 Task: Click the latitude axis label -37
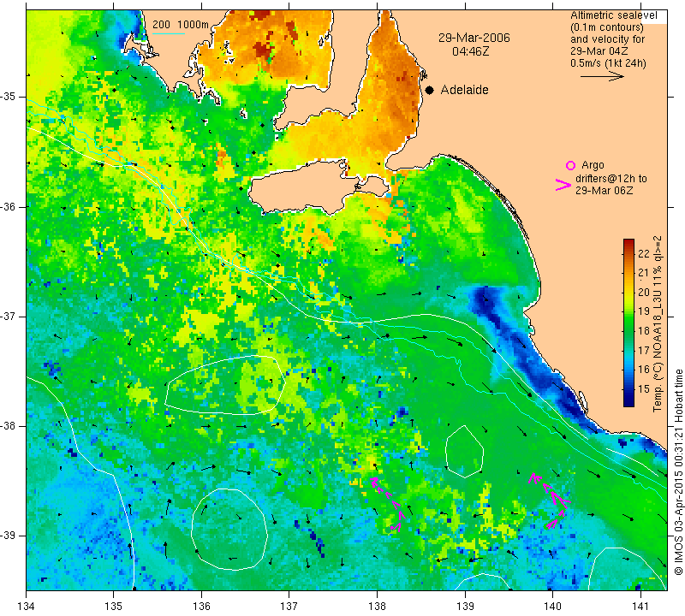[x=9, y=316]
